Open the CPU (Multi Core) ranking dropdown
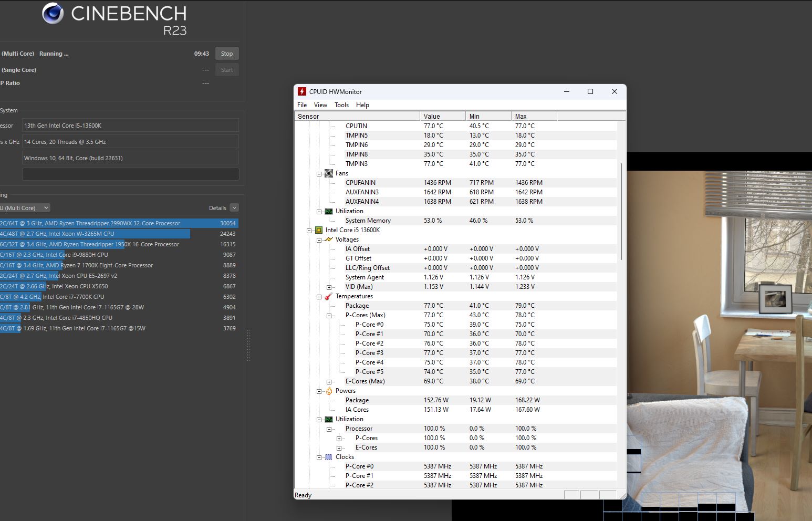Viewport: 812px width, 521px height. [25, 208]
